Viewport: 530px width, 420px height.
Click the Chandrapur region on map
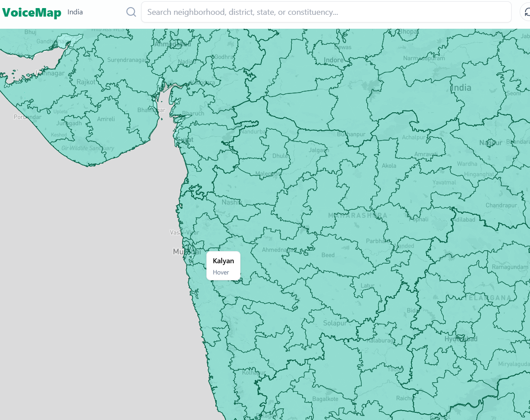pyautogui.click(x=501, y=205)
